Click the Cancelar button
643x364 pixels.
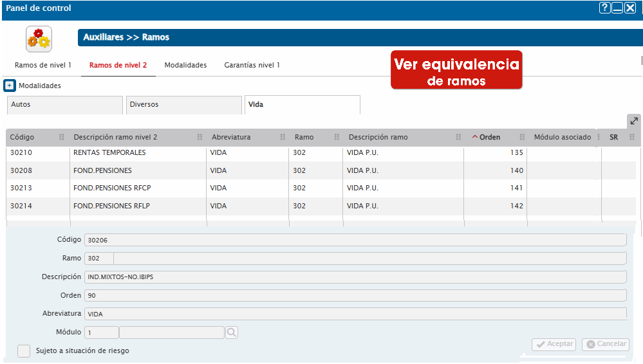pos(606,344)
